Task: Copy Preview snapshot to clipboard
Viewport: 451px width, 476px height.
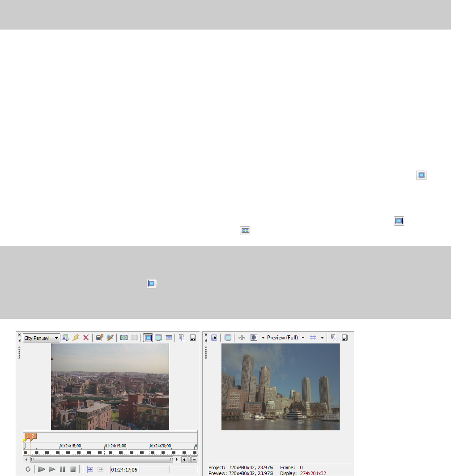Action: pyautogui.click(x=334, y=338)
